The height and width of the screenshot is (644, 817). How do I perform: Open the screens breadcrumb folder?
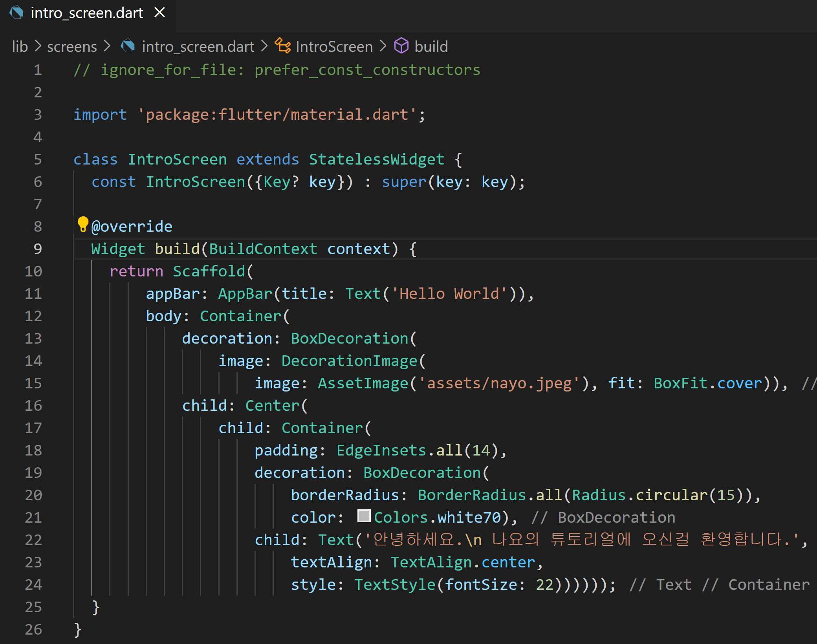[x=72, y=47]
